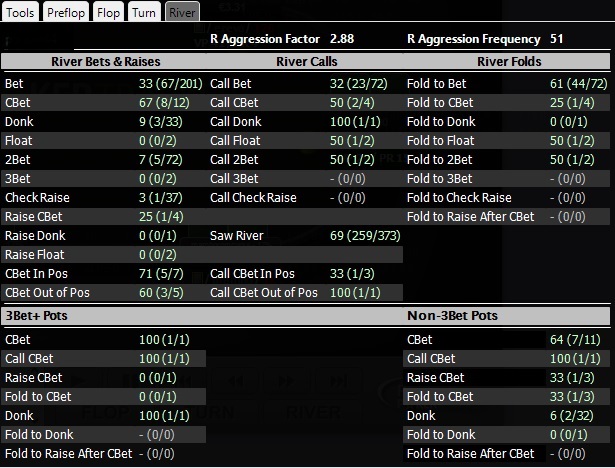The height and width of the screenshot is (468, 615).
Task: Click the River Calls header
Action: tap(307, 62)
